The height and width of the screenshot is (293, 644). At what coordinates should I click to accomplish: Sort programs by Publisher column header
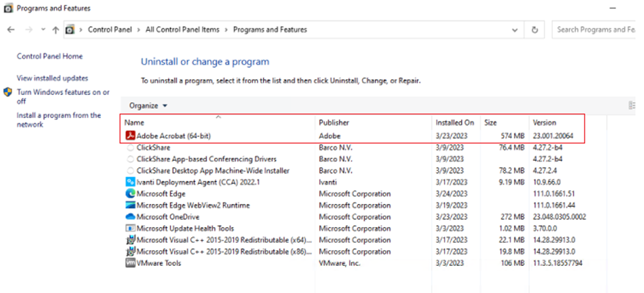(334, 123)
